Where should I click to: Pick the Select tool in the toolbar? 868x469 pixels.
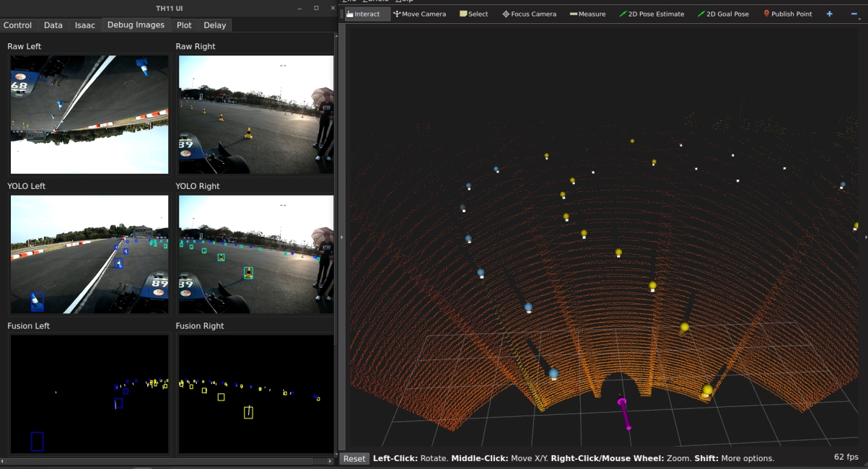[x=474, y=14]
